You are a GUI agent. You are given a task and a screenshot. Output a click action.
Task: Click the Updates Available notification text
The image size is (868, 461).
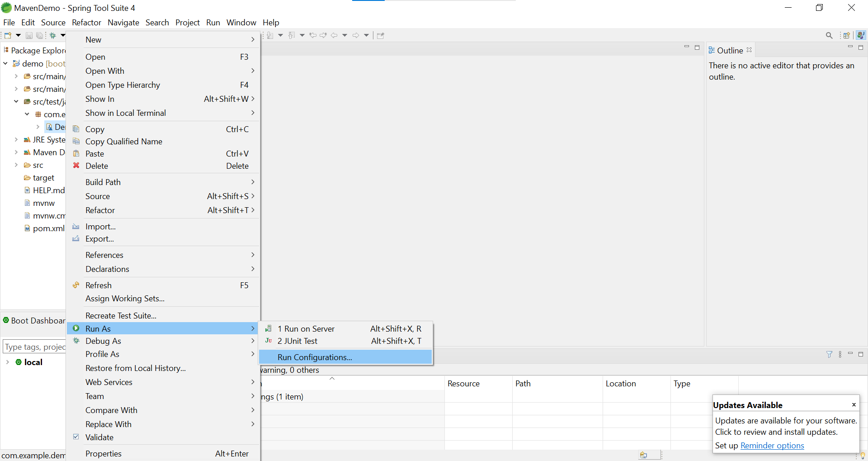pos(786,426)
